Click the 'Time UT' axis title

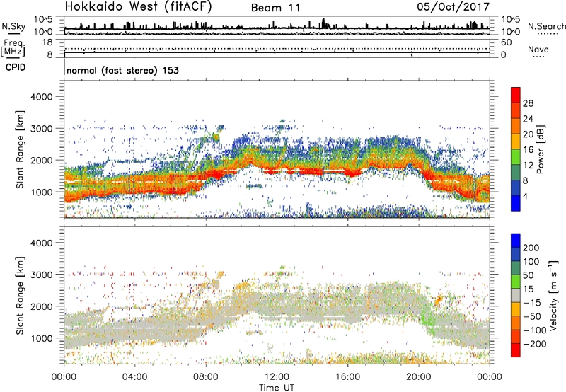point(277,387)
